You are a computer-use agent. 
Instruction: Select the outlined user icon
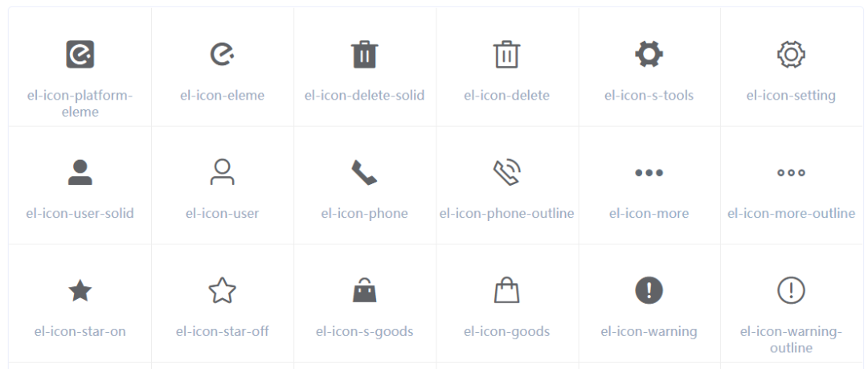click(222, 172)
